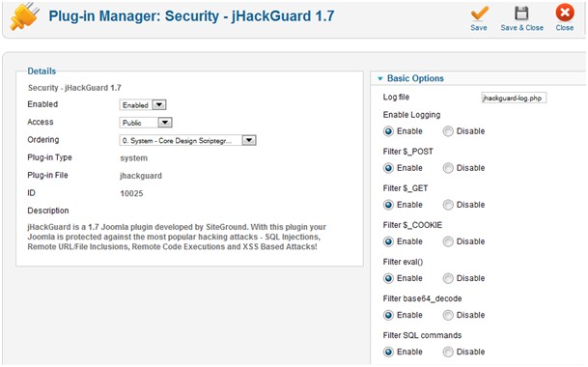
Task: Click the Save & Close floppy icon
Action: (x=521, y=14)
